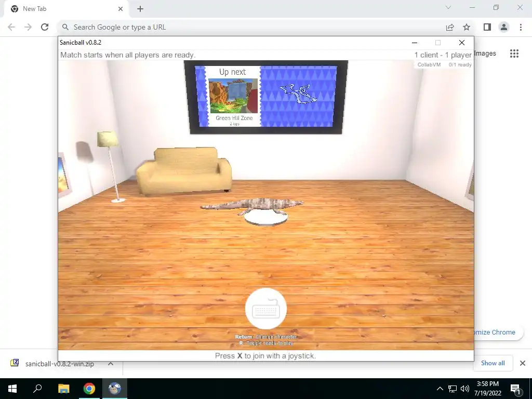532x399 pixels.
Task: Open Google apps grid
Action: pos(514,54)
